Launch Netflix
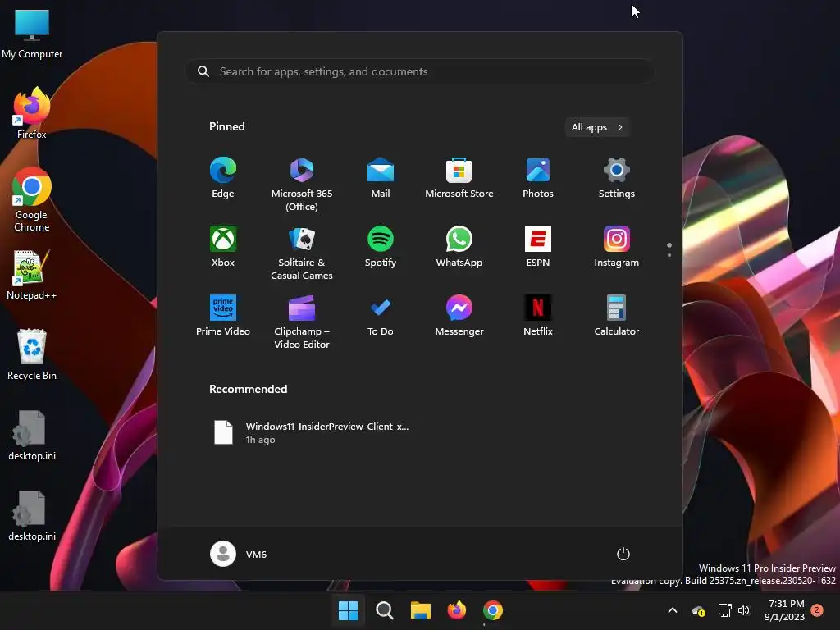Image resolution: width=840 pixels, height=630 pixels. (538, 316)
